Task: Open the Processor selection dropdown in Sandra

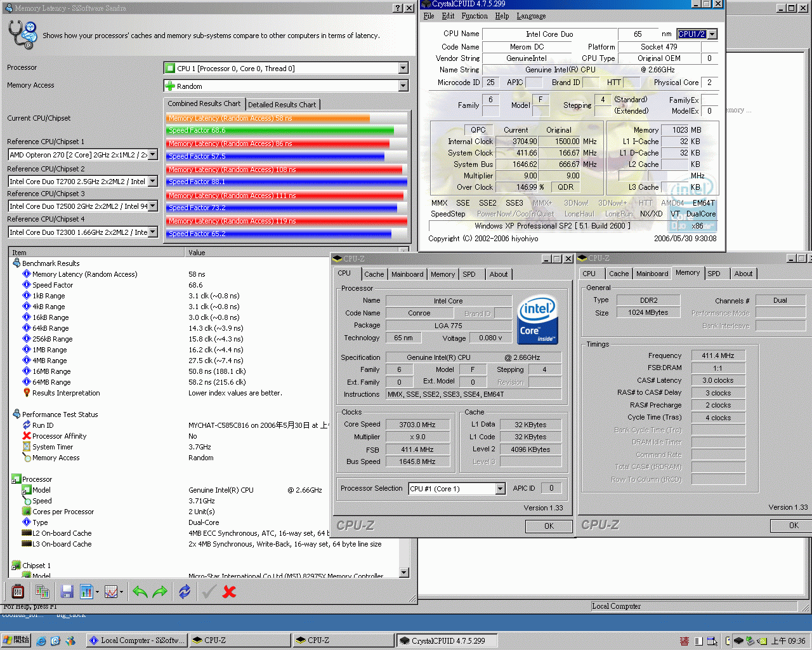Action: 402,68
